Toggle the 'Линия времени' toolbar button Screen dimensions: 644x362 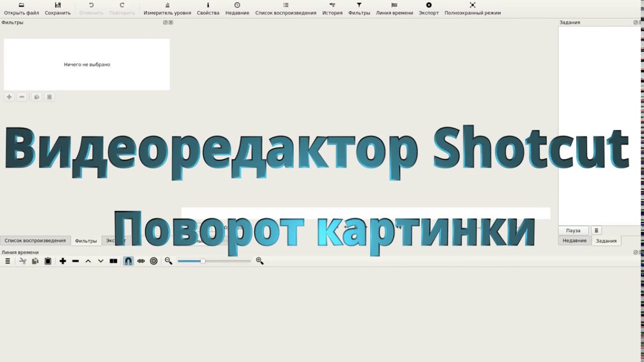(394, 9)
